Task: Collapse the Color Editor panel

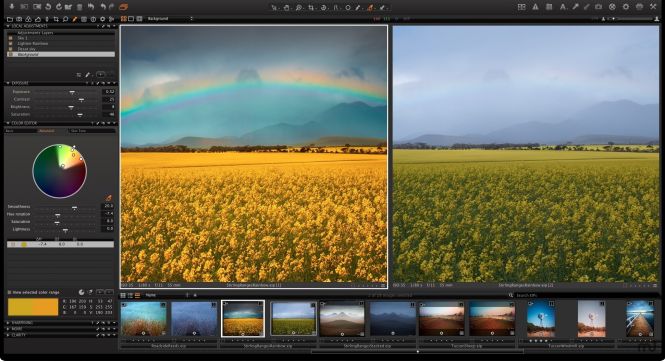Action: pyautogui.click(x=8, y=123)
